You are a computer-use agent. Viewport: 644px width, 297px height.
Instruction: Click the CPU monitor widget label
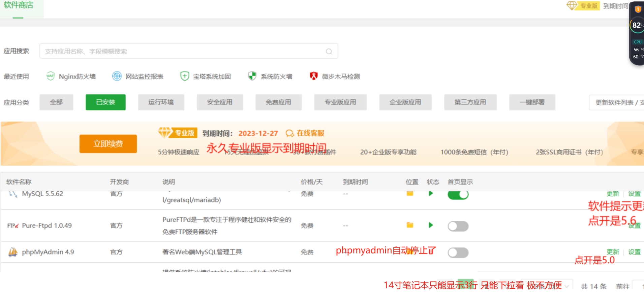[638, 42]
